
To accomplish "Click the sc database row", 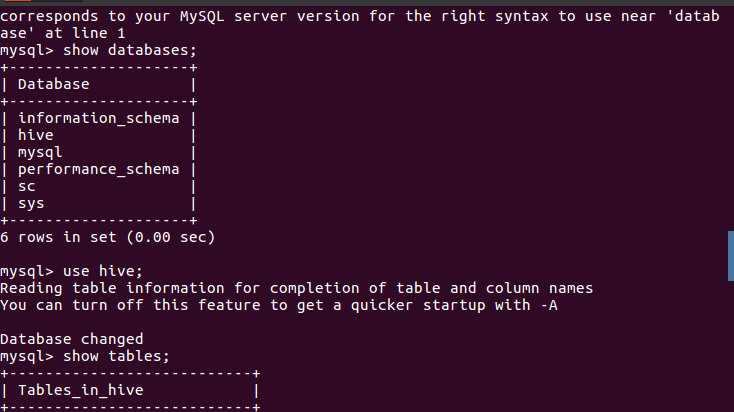I will click(27, 186).
